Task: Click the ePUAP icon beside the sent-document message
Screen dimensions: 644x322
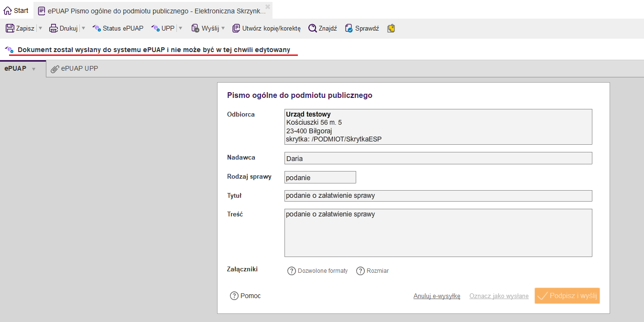Action: coord(9,49)
